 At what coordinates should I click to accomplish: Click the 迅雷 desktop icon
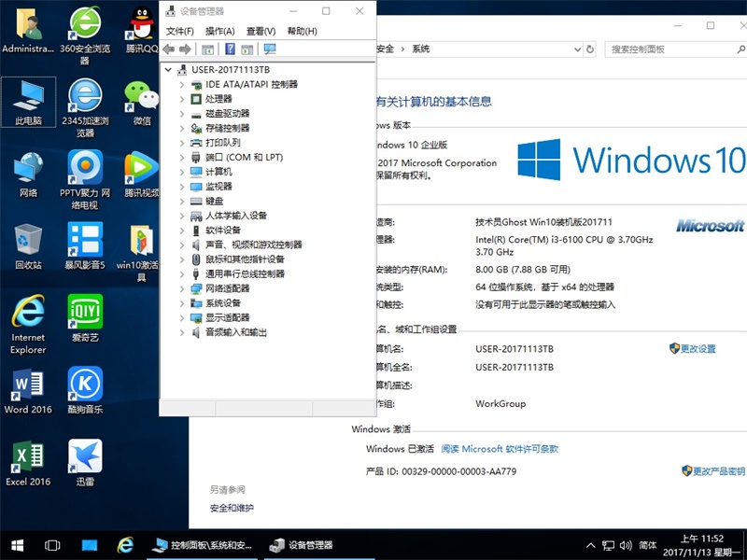(85, 462)
